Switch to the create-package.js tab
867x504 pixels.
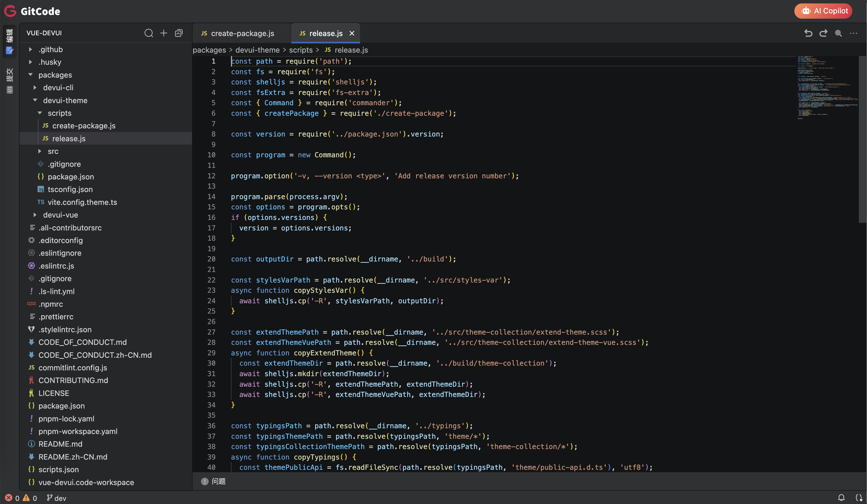(242, 33)
